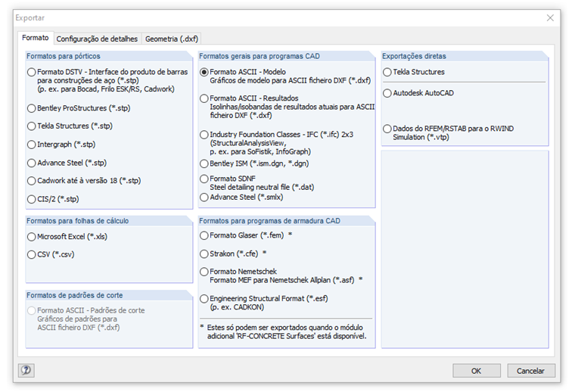Image resolution: width=575 pixels, height=392 pixels.
Task: Select Formato Nemetschek radio button
Action: point(204,272)
